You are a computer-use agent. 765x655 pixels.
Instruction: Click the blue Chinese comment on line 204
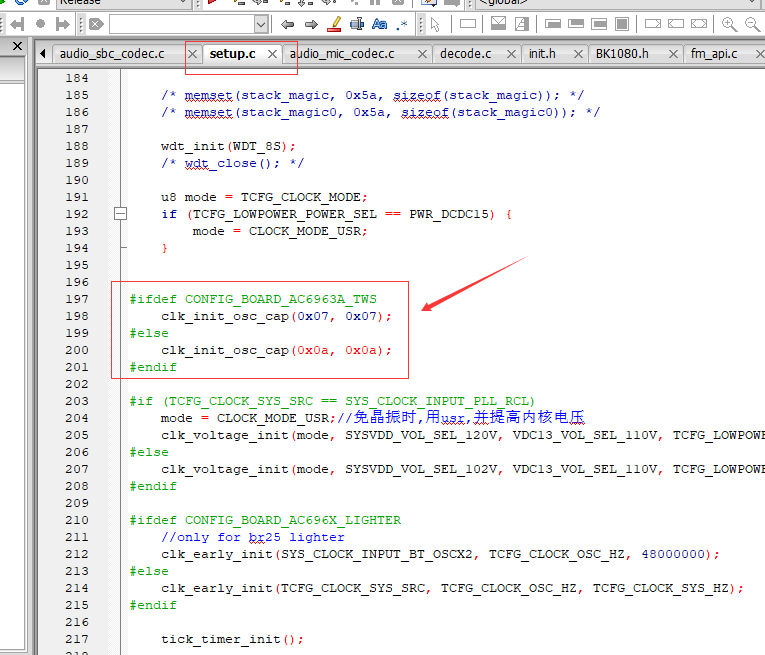[x=461, y=417]
